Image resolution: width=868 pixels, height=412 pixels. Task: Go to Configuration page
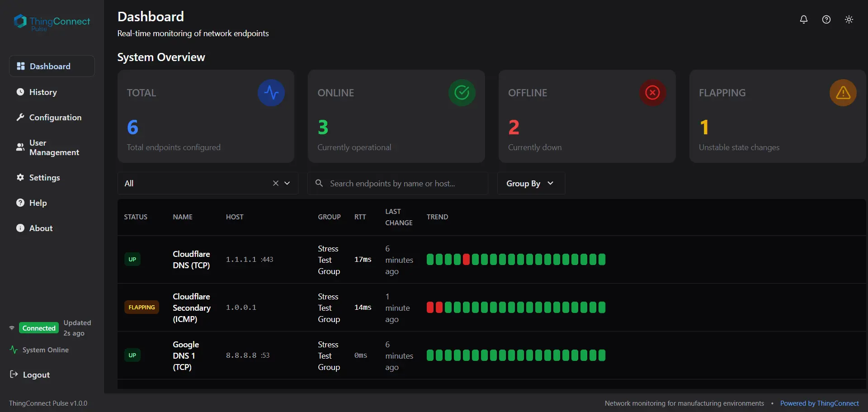pyautogui.click(x=55, y=118)
